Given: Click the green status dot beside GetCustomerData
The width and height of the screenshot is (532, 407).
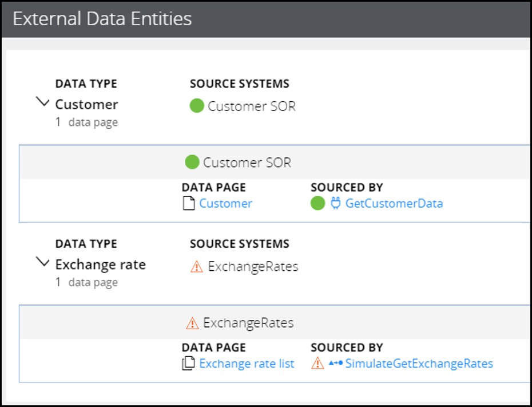Looking at the screenshot, I should [x=318, y=203].
